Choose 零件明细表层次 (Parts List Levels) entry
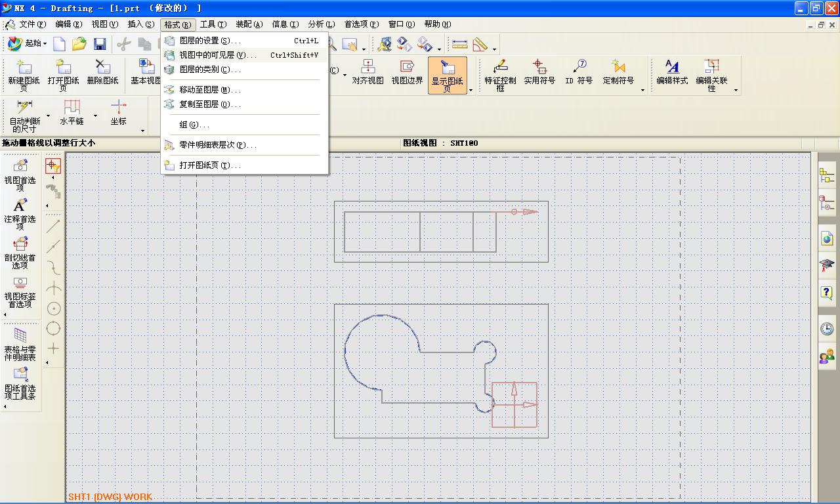This screenshot has height=504, width=840. tap(244, 145)
